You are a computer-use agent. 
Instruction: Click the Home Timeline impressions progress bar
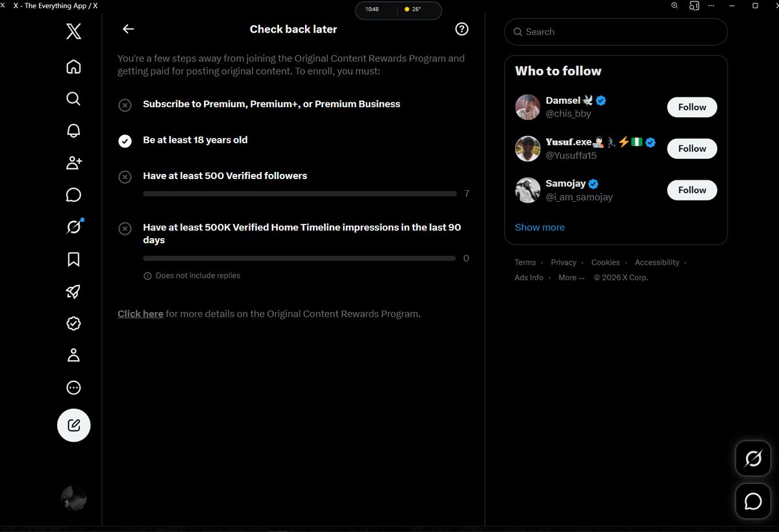coord(300,258)
